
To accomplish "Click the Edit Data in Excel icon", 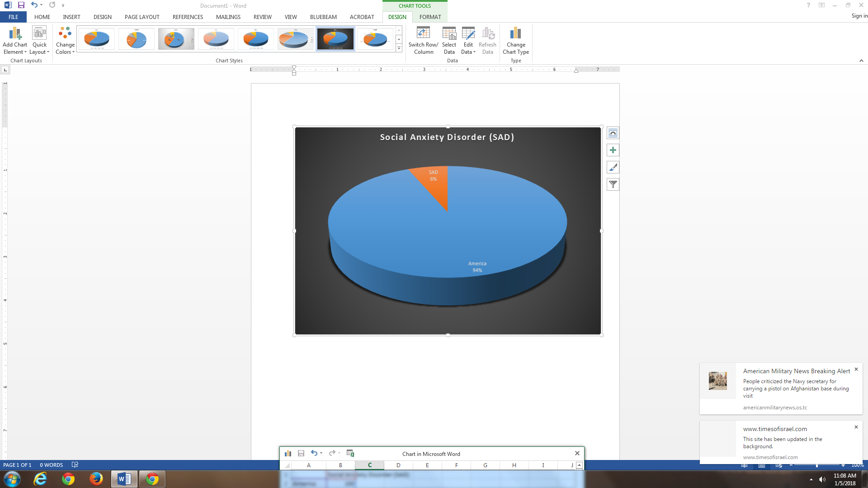I will click(x=350, y=453).
